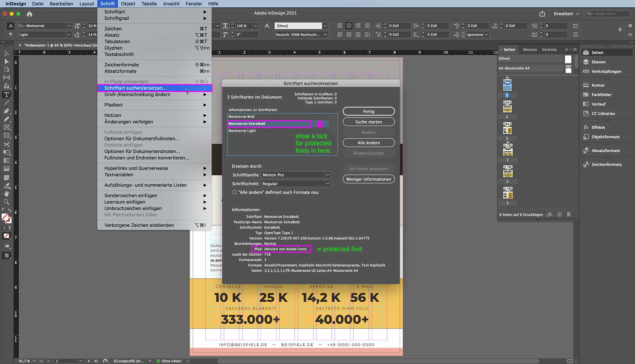The height and width of the screenshot is (364, 635).
Task: Select the Page tool
Action: pyautogui.click(x=6, y=69)
